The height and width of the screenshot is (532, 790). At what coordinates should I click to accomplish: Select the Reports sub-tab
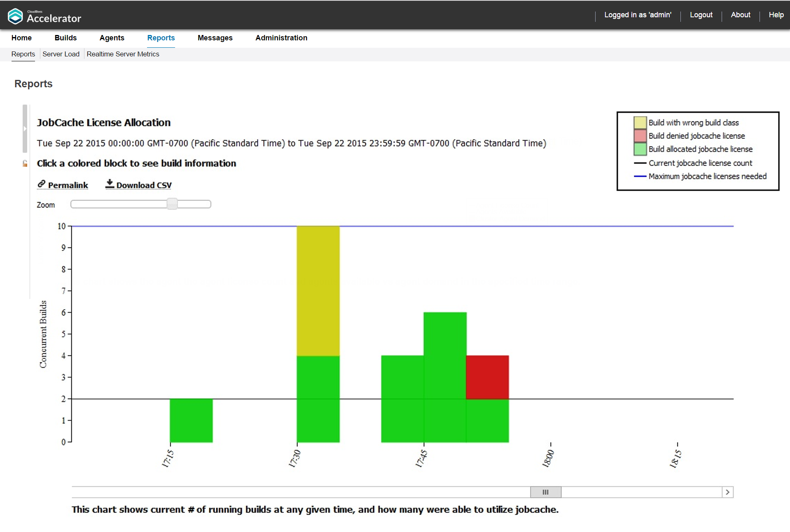click(23, 54)
